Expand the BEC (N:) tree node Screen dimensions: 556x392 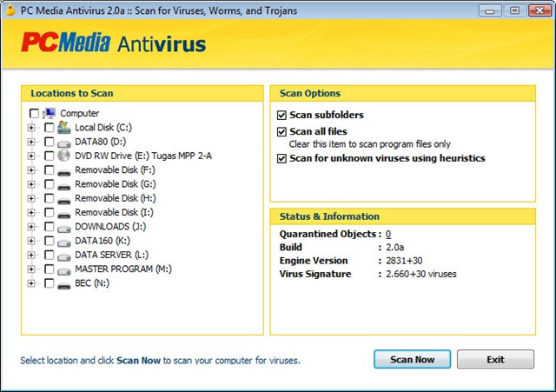click(31, 283)
